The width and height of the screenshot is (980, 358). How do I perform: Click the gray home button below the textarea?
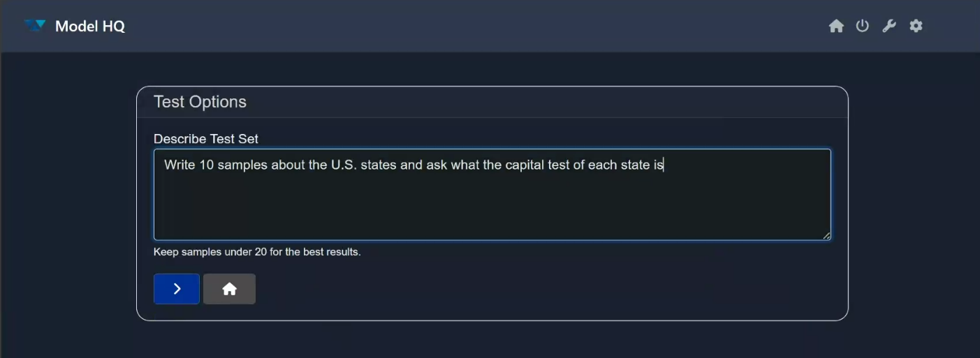pos(229,289)
